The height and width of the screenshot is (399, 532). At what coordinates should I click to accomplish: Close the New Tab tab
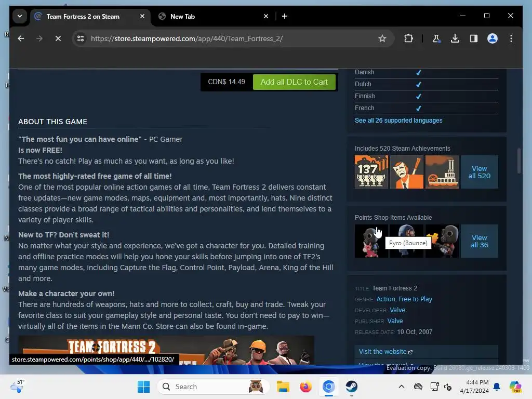(266, 16)
